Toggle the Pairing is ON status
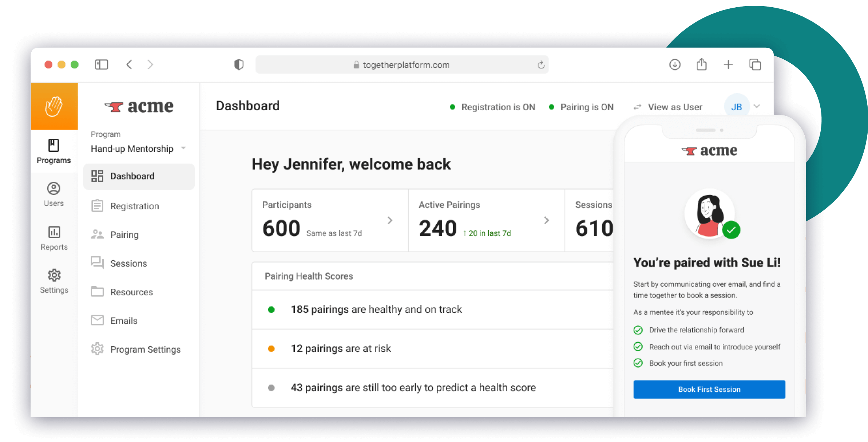 (x=581, y=107)
